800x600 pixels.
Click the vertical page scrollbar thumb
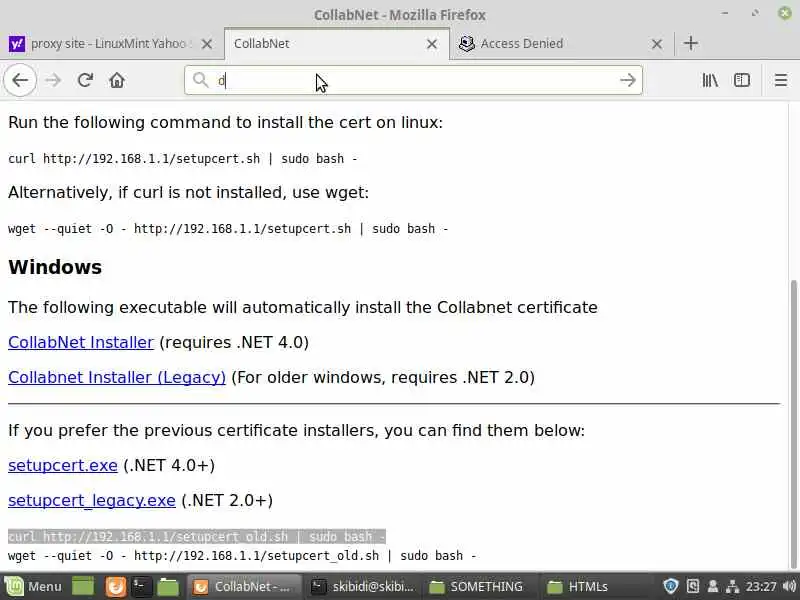794,423
